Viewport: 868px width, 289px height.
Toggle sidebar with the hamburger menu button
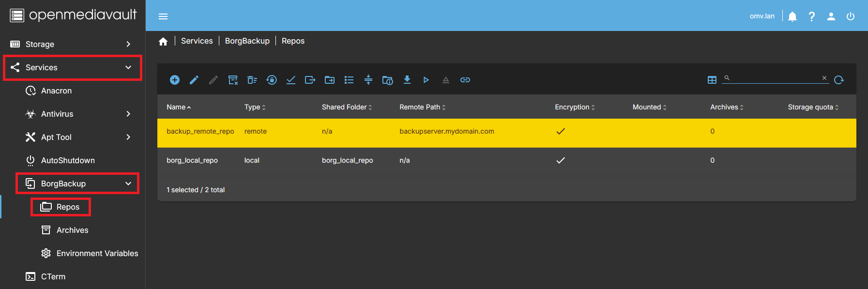click(163, 16)
